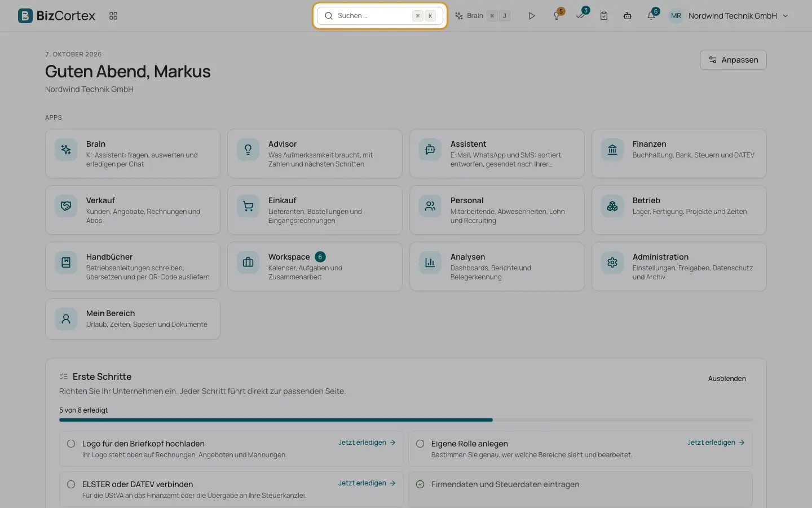Open the lightbulb tips icon with badge 5
812x508 pixels.
557,16
